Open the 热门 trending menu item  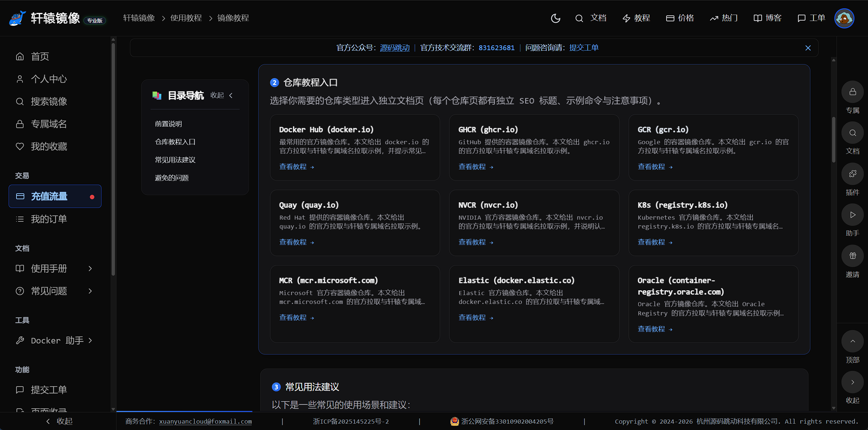(x=723, y=18)
